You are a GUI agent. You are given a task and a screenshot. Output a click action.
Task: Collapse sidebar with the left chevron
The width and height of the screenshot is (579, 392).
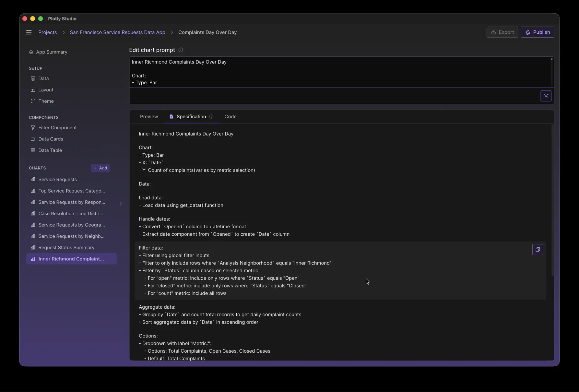[121, 203]
